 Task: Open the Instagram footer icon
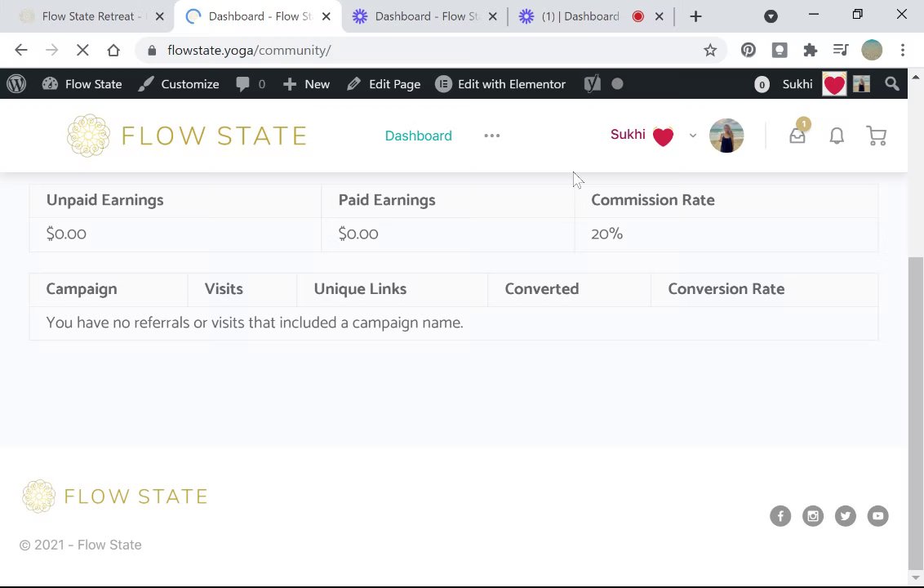pyautogui.click(x=813, y=516)
